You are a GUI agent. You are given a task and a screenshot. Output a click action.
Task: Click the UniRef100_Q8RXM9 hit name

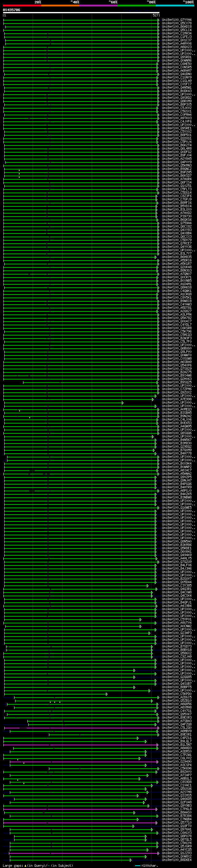[177, 101]
